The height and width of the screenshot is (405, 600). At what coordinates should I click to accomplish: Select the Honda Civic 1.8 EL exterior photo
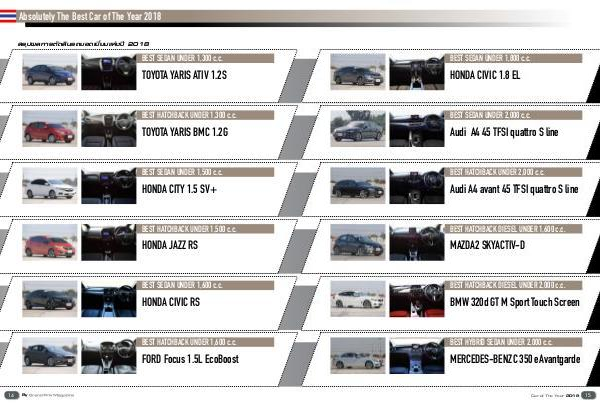(x=358, y=74)
